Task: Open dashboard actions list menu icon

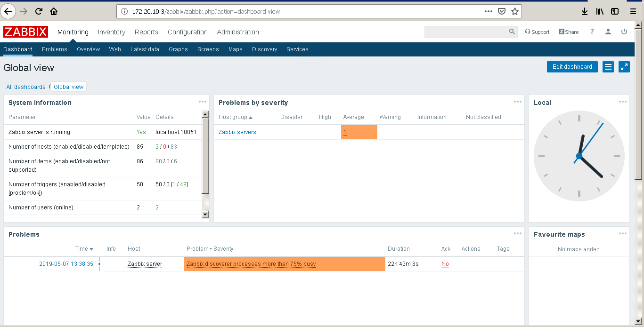Action: click(x=608, y=67)
